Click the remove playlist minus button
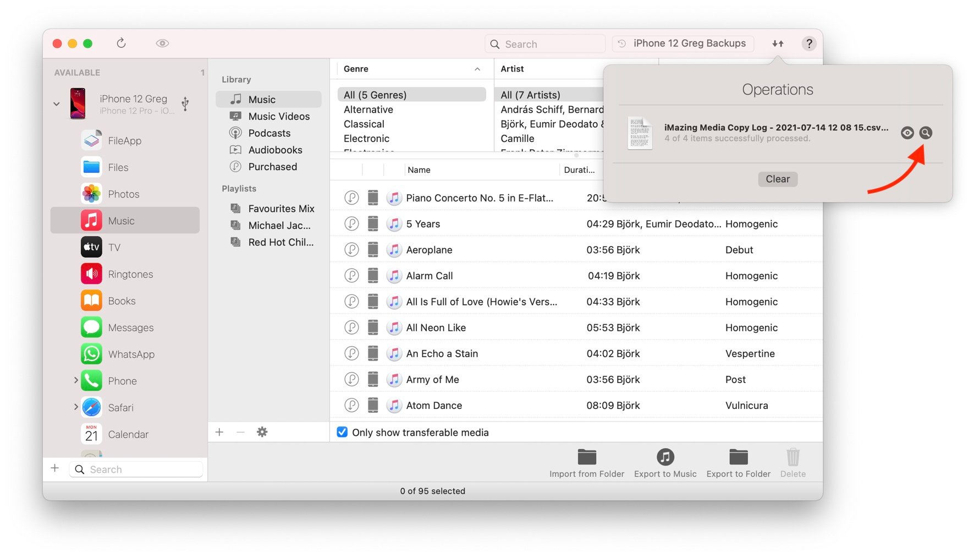The image size is (980, 557). coord(240,432)
